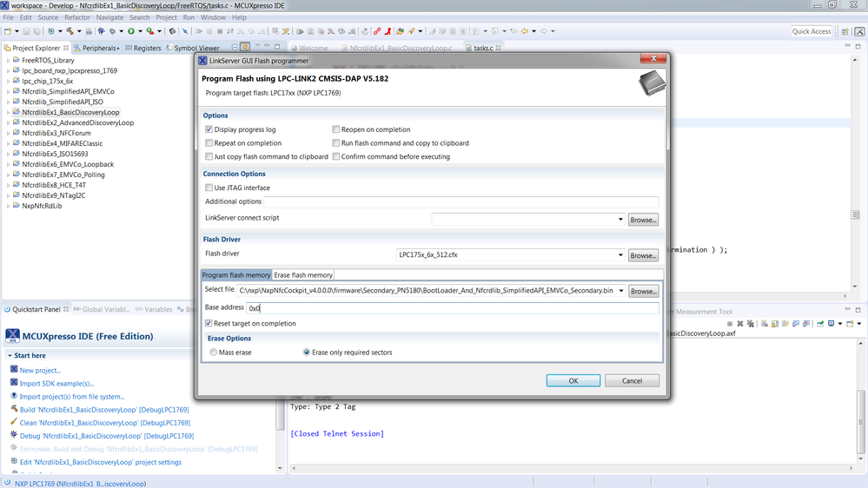The height and width of the screenshot is (488, 868).
Task: Enable Repeat on completion
Action: pyautogui.click(x=209, y=142)
